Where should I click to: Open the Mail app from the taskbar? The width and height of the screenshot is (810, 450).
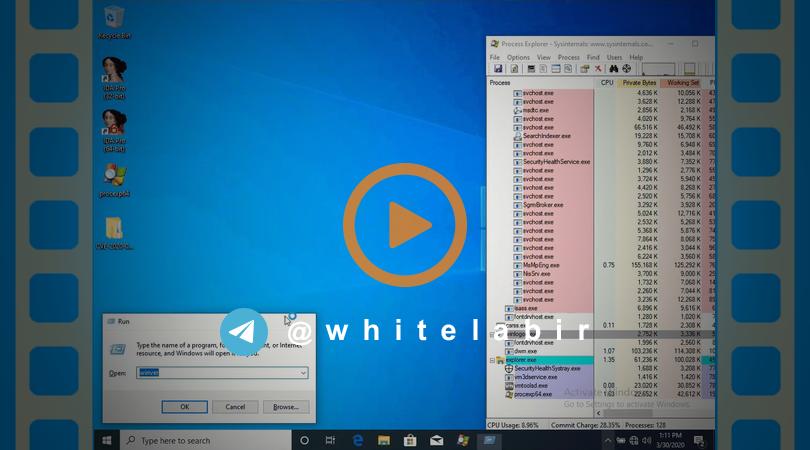coord(437,440)
